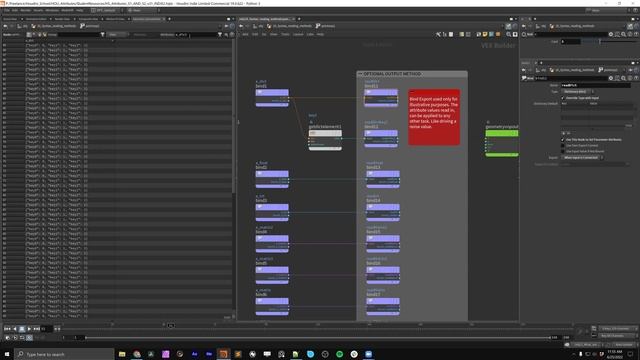Toggle Override Type with Input checkbox
The width and height of the screenshot is (640, 360).
pos(563,98)
